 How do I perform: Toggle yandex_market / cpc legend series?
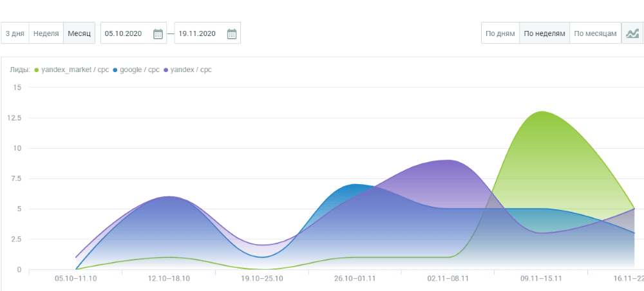pos(75,70)
